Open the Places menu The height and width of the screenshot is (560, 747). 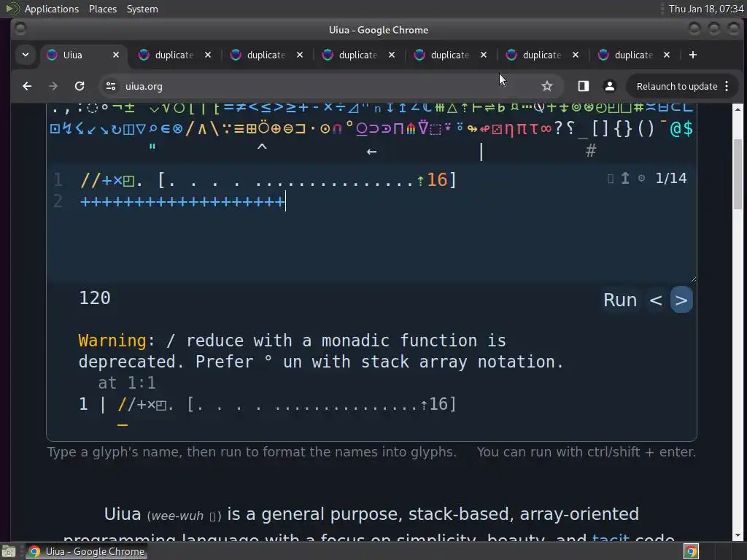point(103,9)
